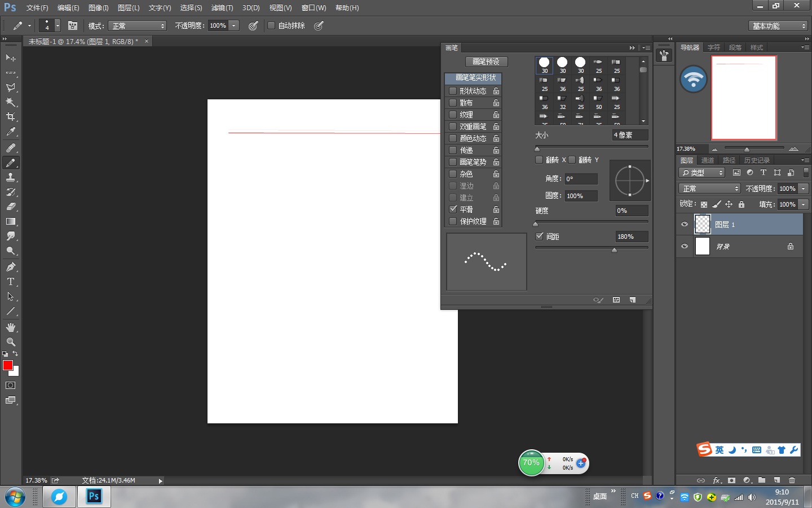Viewport: 812px width, 508px height.
Task: Open 不透明度 dropdown arrow in options bar
Action: (x=234, y=25)
